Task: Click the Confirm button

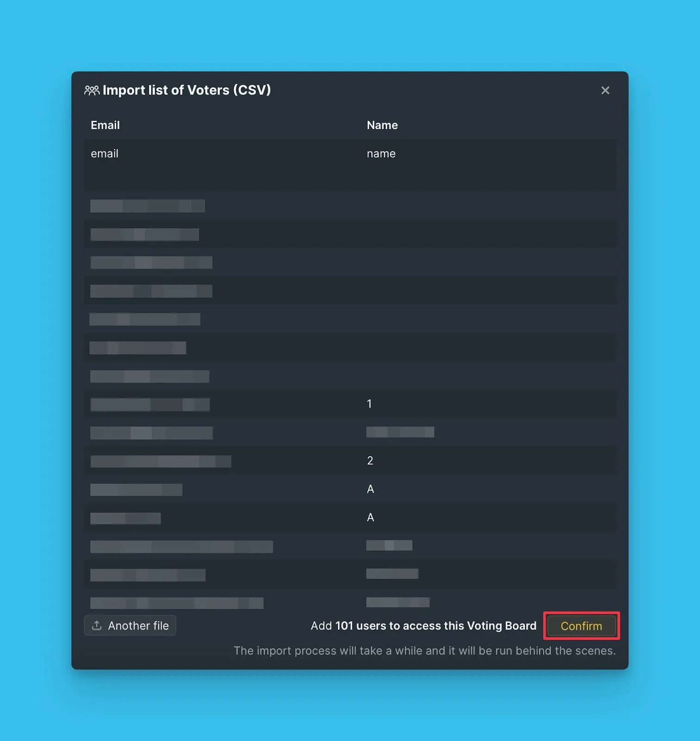Action: pyautogui.click(x=581, y=626)
